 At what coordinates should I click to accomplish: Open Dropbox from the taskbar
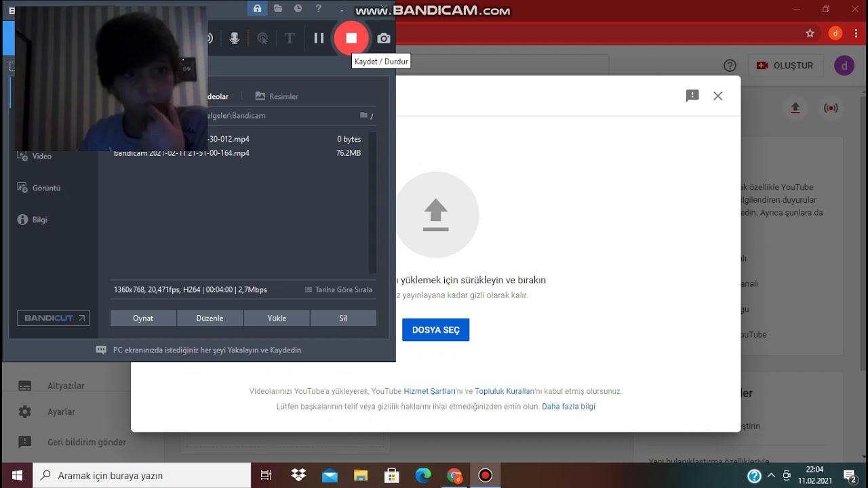(298, 475)
